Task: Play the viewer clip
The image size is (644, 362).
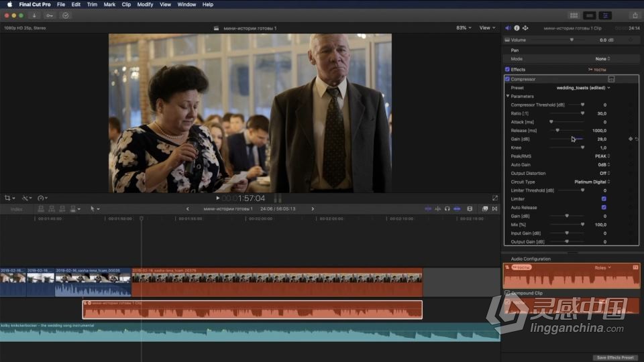Action: [x=217, y=198]
